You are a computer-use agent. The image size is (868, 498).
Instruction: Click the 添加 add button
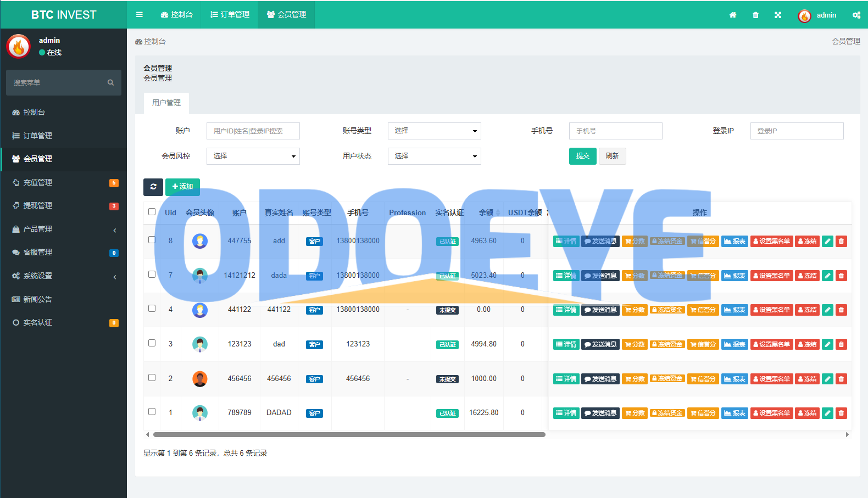(182, 187)
